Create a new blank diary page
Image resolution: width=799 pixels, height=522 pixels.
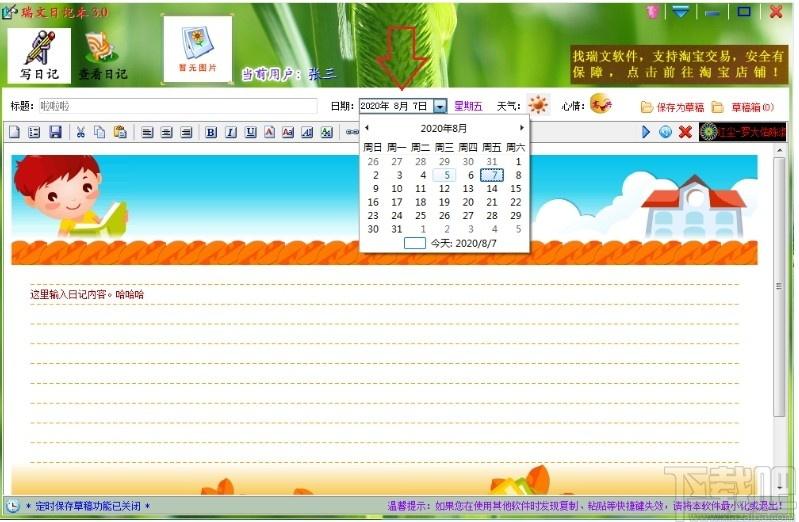pyautogui.click(x=15, y=132)
